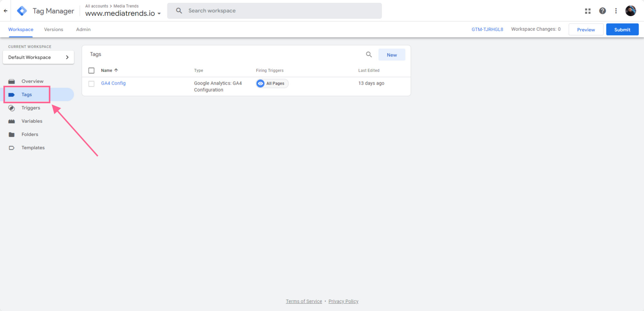Image resolution: width=644 pixels, height=311 pixels.
Task: Open Folders in the sidebar
Action: pos(30,134)
